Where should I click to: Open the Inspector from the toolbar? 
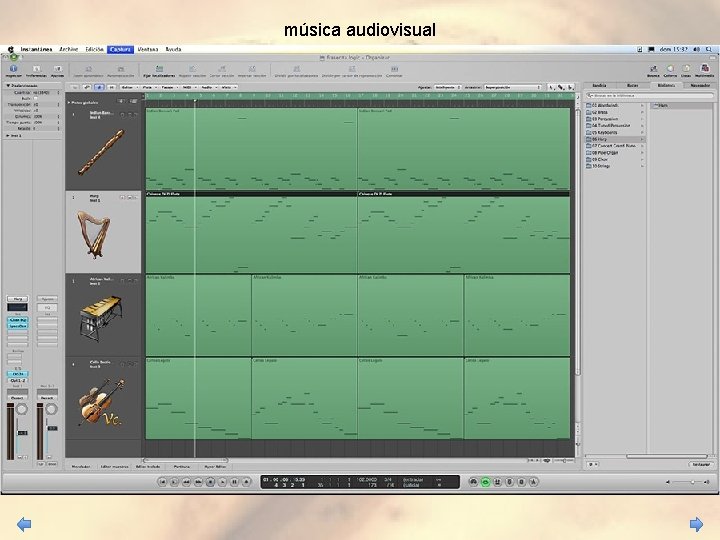tap(13, 69)
